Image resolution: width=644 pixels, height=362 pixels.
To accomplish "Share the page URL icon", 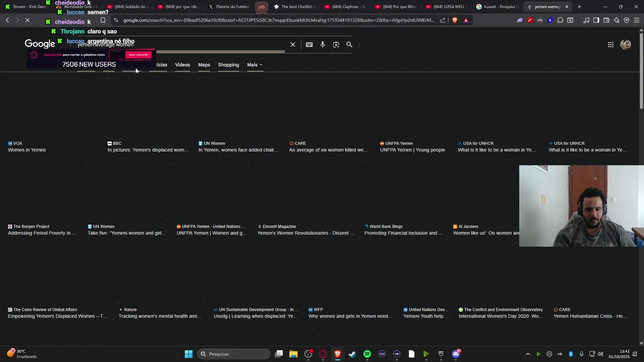I will coord(443,20).
